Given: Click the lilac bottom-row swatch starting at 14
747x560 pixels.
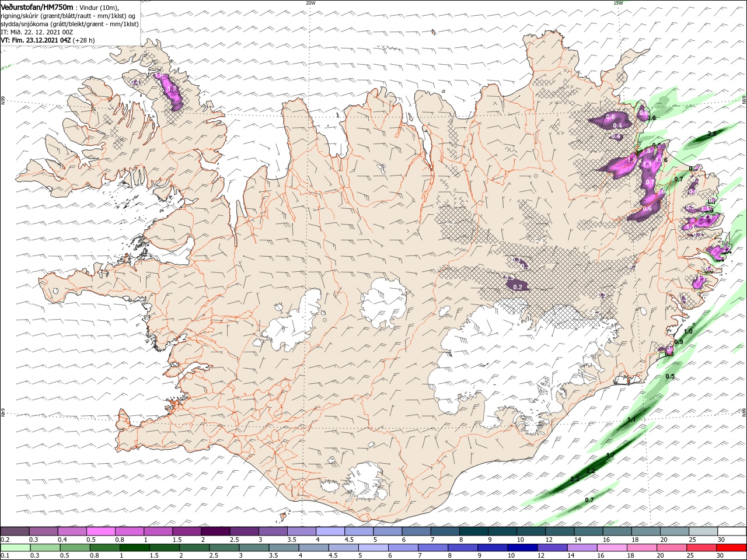Looking at the screenshot, I should pyautogui.click(x=582, y=548).
